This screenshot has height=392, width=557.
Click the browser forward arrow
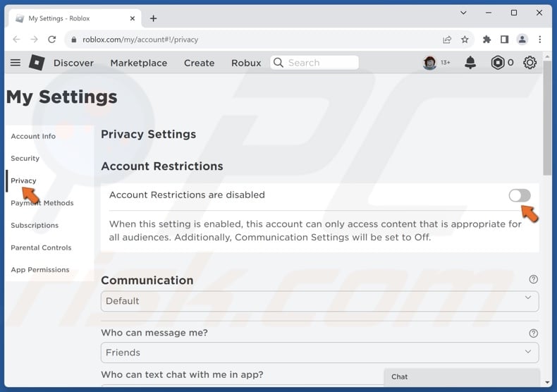point(34,39)
